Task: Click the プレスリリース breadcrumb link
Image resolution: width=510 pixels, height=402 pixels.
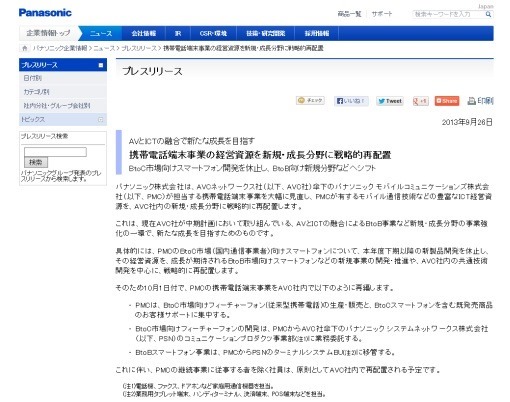Action: (139, 48)
